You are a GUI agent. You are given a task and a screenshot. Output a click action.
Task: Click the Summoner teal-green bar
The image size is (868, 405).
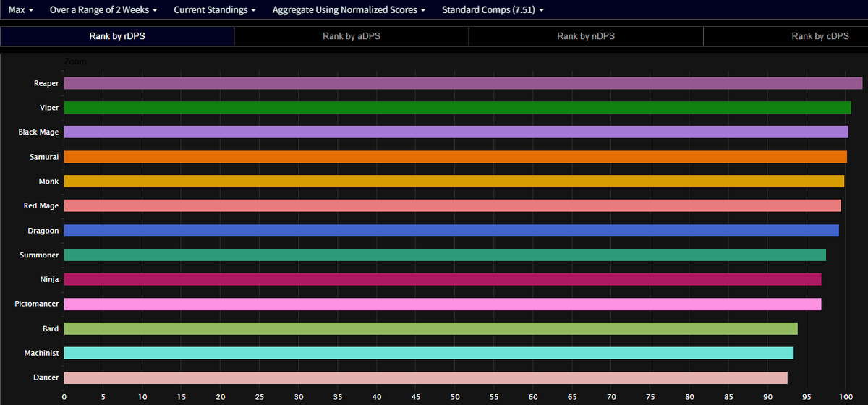[445, 255]
